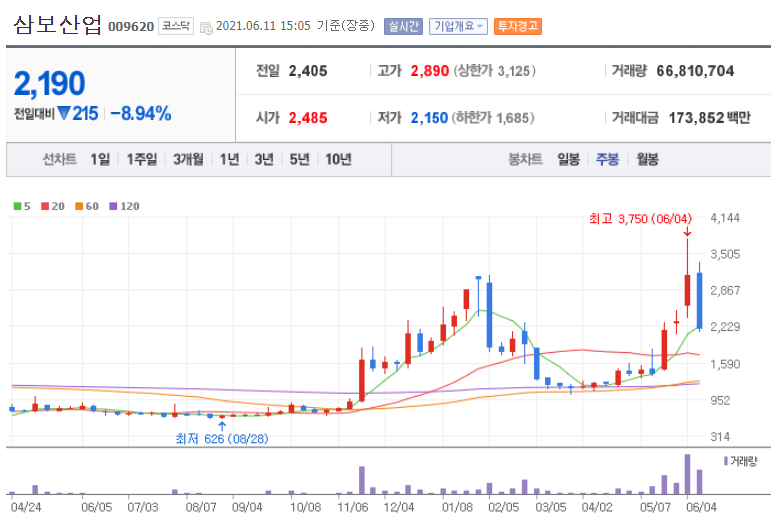Click the 투자경고 badge
This screenshot has width=771, height=526.
[518, 27]
